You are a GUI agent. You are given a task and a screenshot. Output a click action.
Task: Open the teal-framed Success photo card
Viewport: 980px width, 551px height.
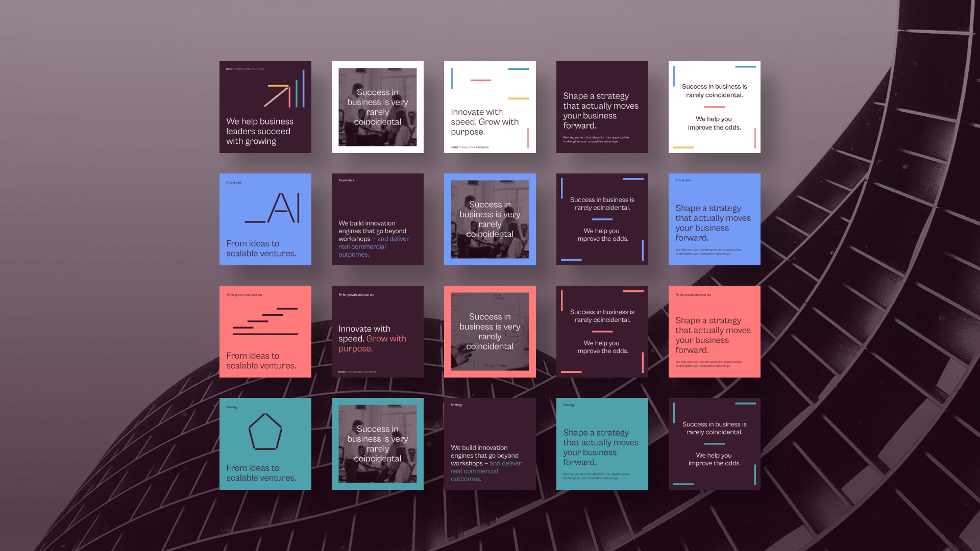point(377,444)
